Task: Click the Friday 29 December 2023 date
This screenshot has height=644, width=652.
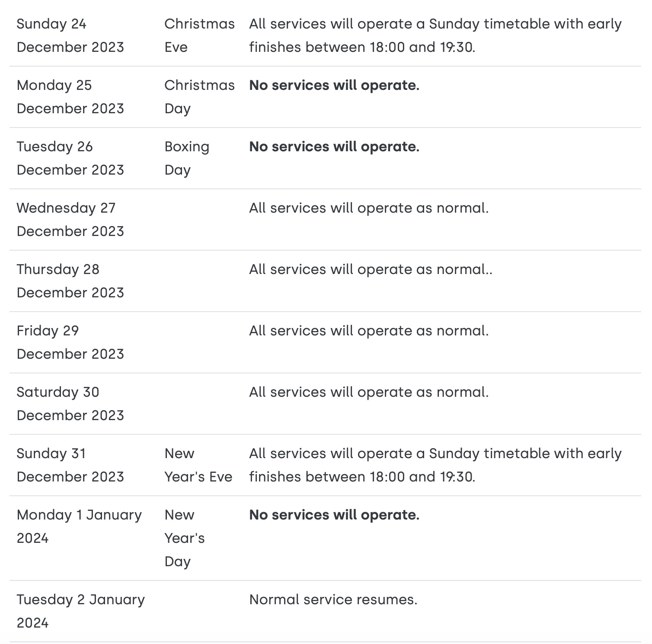Action: click(x=70, y=342)
